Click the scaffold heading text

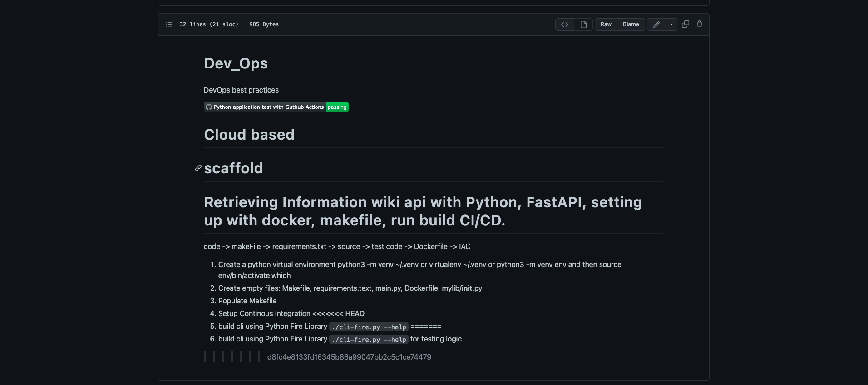pos(233,168)
